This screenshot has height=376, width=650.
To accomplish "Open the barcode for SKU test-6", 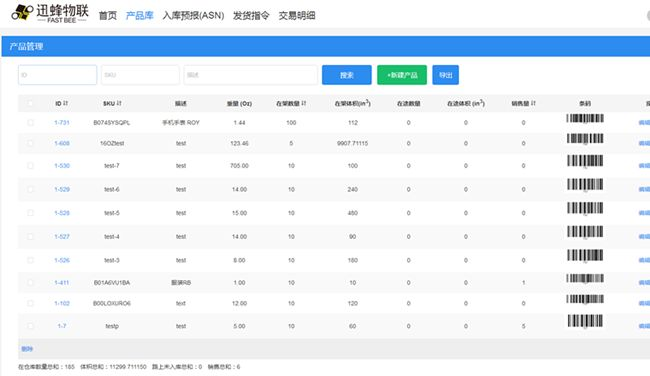I will [x=585, y=185].
